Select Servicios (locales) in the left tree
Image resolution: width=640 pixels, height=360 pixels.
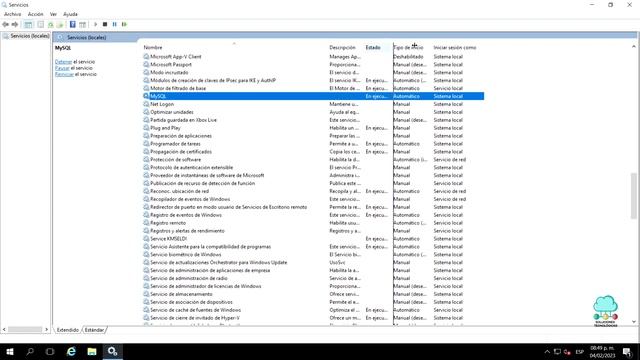(x=29, y=36)
